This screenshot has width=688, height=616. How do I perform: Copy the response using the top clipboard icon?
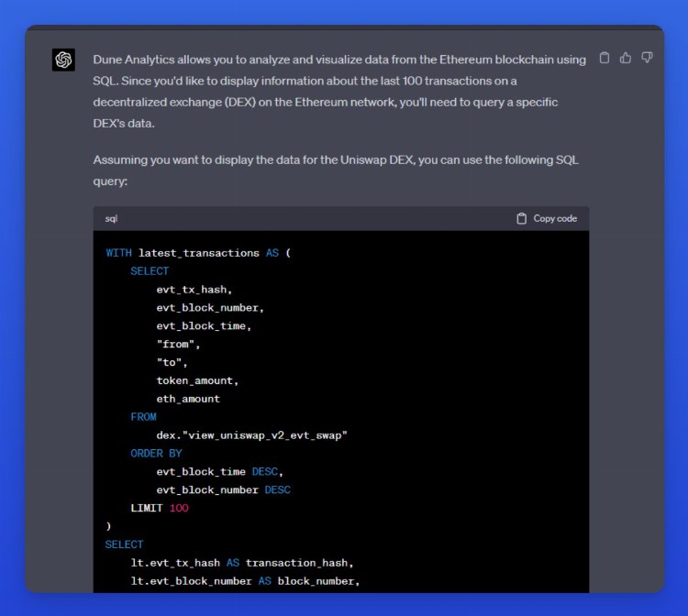[x=604, y=58]
